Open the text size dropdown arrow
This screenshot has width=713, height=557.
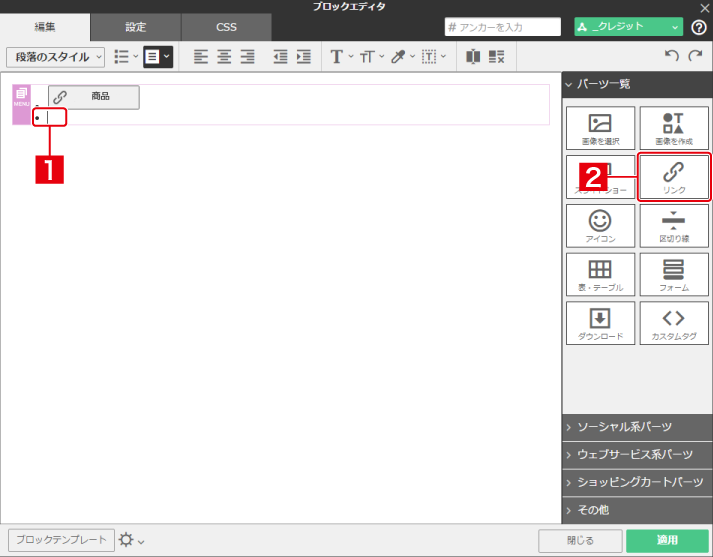click(x=382, y=57)
